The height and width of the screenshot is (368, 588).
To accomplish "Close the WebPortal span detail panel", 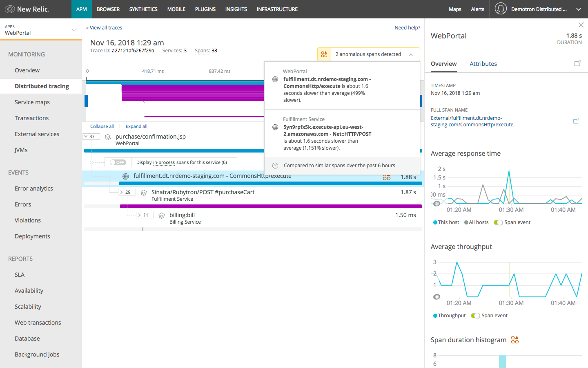I will (x=581, y=25).
